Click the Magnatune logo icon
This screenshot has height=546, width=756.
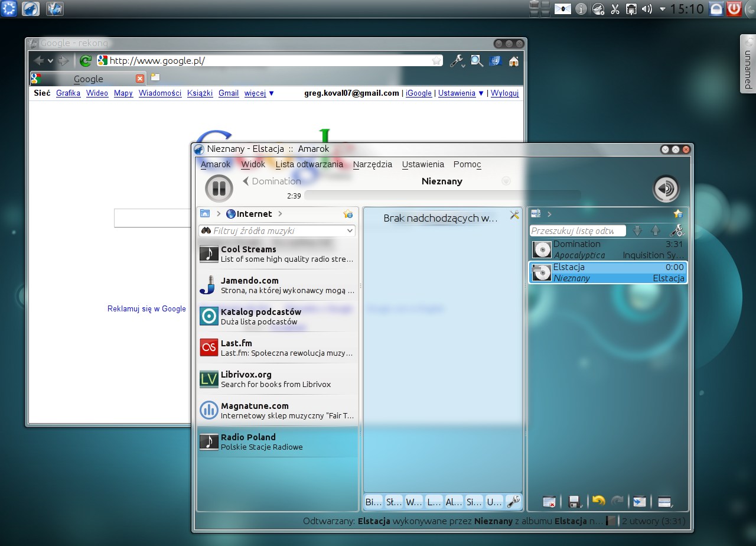208,411
